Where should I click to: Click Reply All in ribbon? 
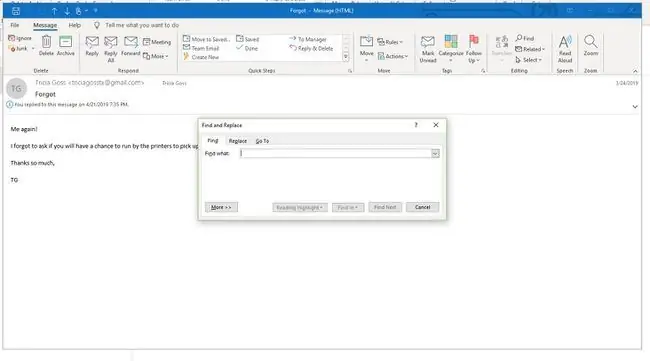111,49
